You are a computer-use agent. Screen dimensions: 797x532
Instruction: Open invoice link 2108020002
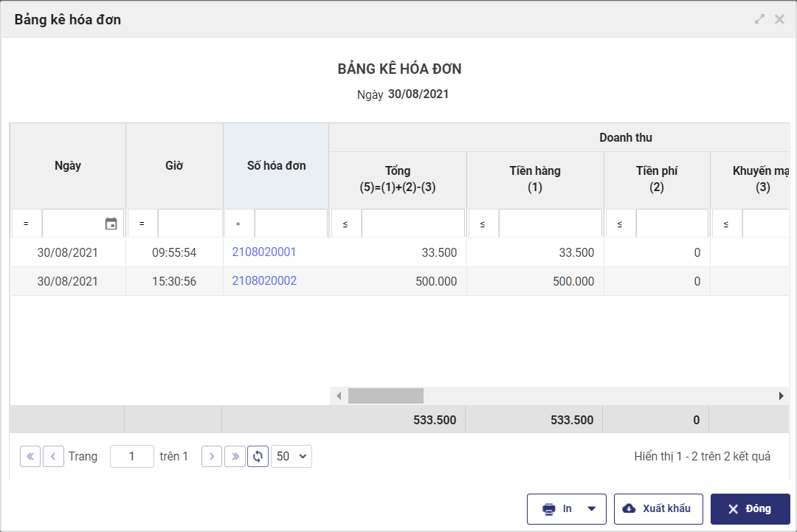(264, 281)
